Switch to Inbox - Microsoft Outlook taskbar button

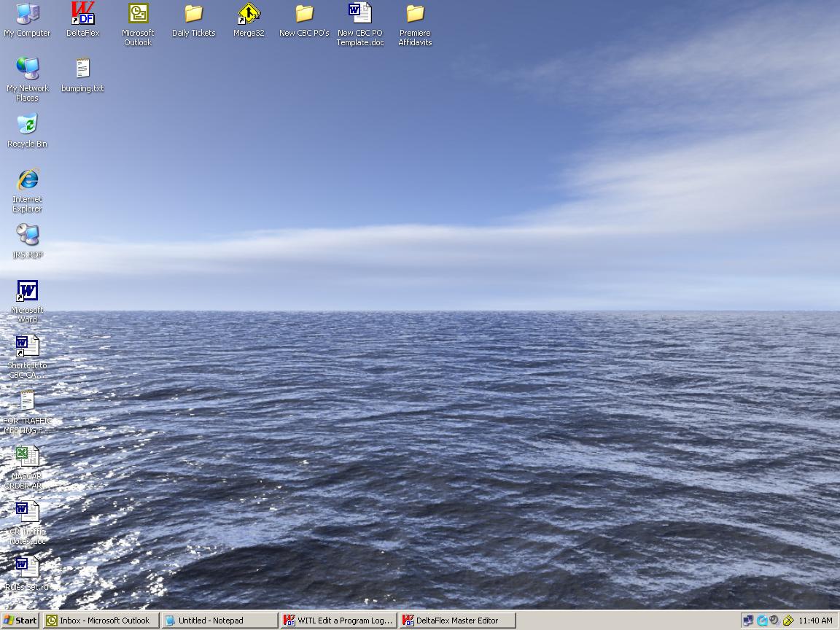101,621
